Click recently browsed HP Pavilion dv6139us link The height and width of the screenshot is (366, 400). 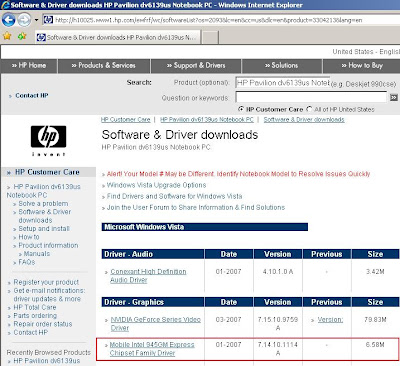tap(47, 361)
